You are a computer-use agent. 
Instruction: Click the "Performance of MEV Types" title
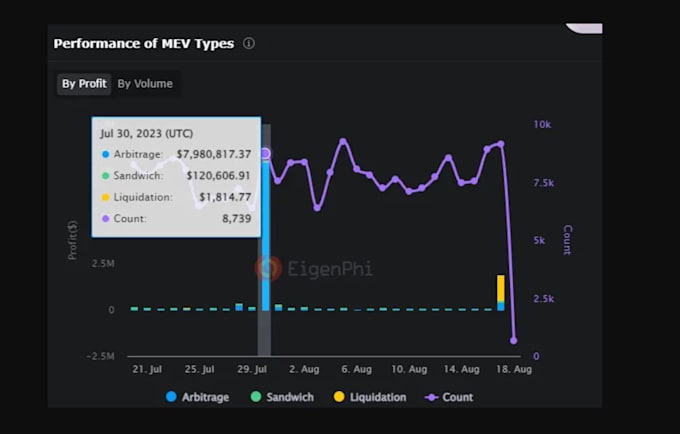click(143, 43)
